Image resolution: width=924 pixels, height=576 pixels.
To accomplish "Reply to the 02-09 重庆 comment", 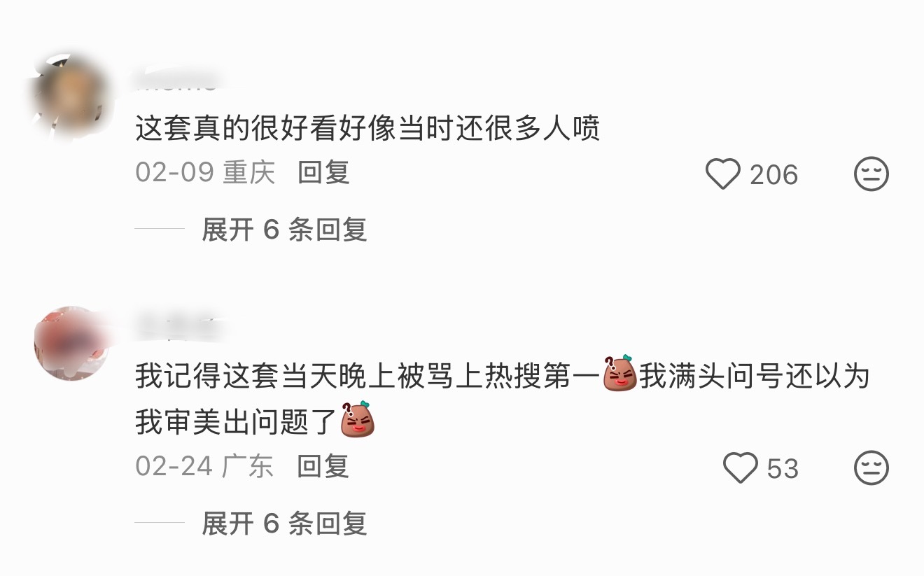I will (x=323, y=173).
